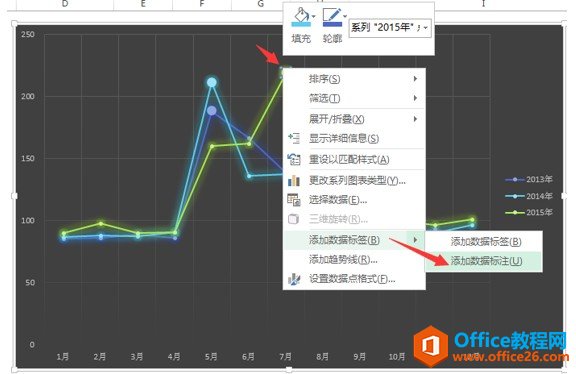
Task: Click the Outline pen icon
Action: 332,17
